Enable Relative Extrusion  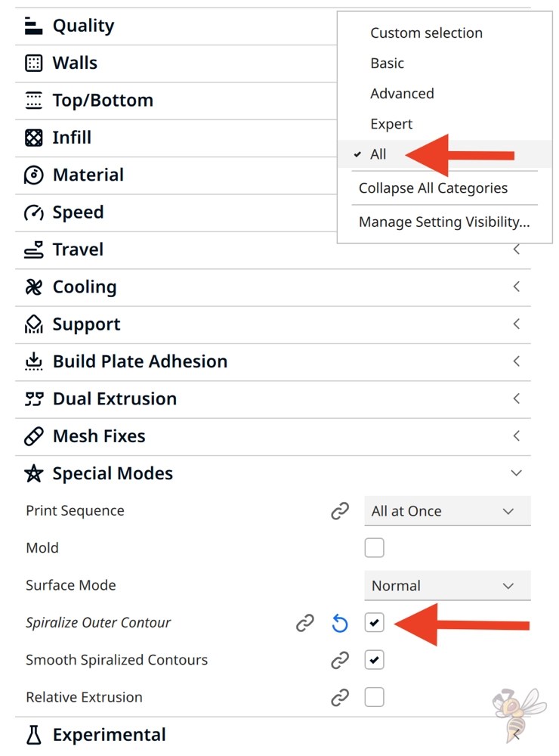[374, 696]
